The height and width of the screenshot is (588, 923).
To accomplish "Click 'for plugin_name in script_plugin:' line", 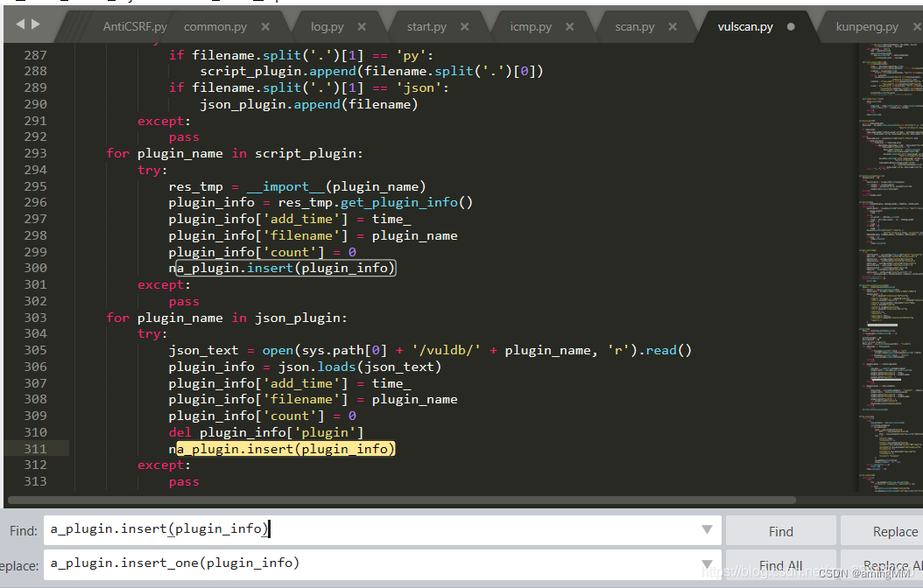I will point(235,153).
